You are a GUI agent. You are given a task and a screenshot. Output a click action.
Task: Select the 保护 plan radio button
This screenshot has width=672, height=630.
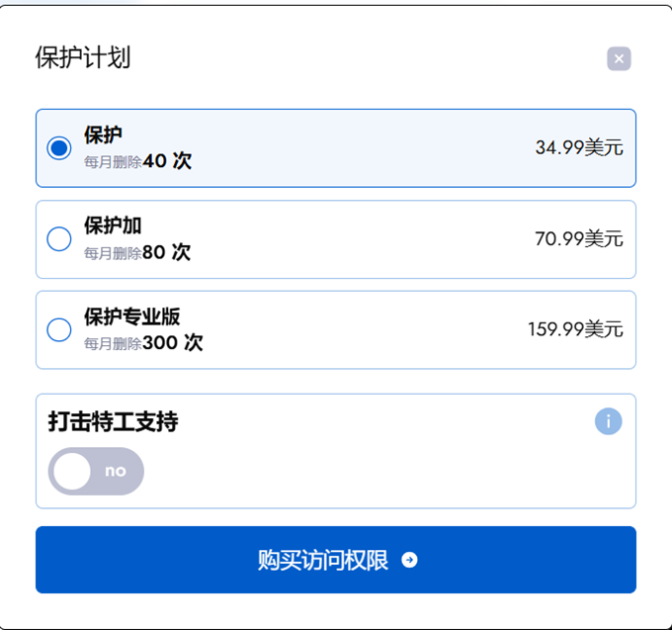coord(59,148)
